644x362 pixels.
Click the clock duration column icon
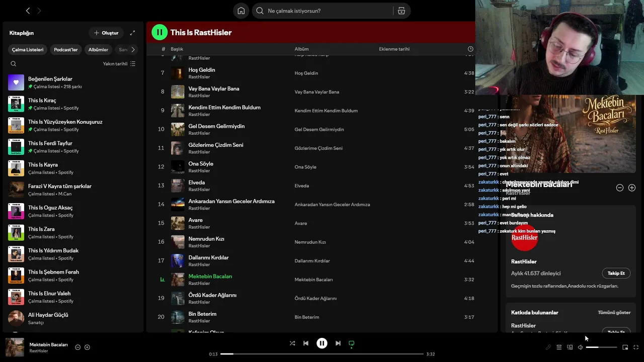(470, 49)
